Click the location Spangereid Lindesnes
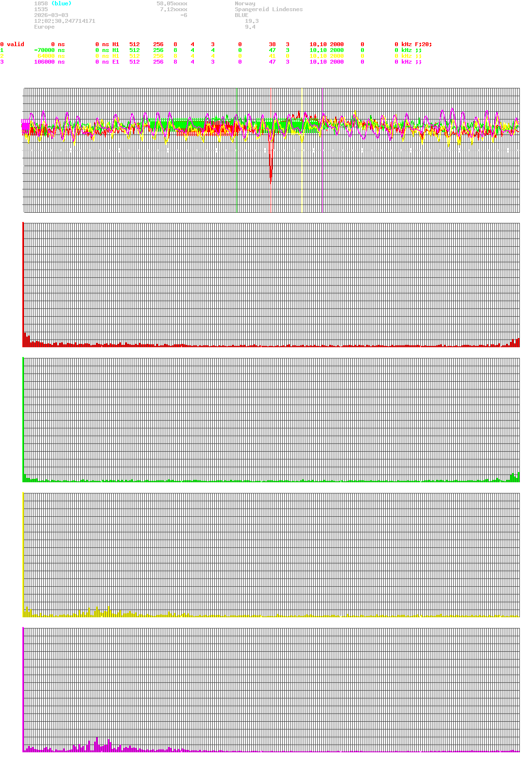The width and height of the screenshot is (532, 763). pyautogui.click(x=269, y=9)
